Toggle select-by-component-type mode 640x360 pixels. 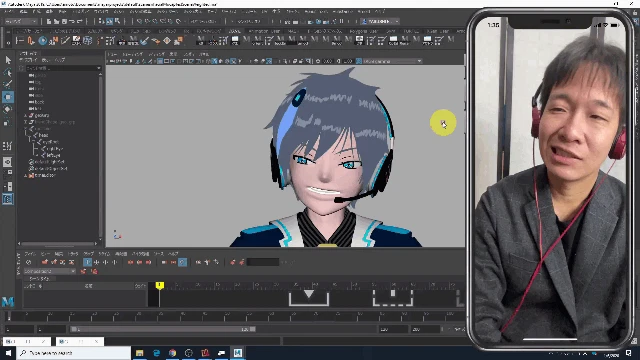click(118, 21)
